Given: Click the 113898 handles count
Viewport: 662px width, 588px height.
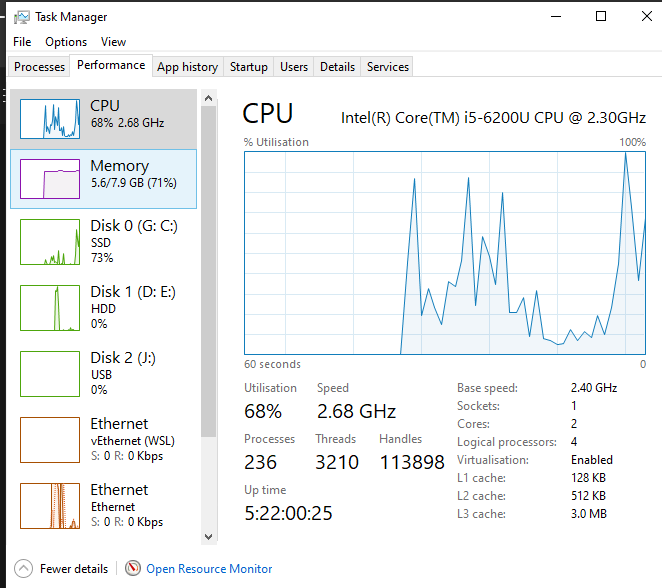Looking at the screenshot, I should coord(412,462).
